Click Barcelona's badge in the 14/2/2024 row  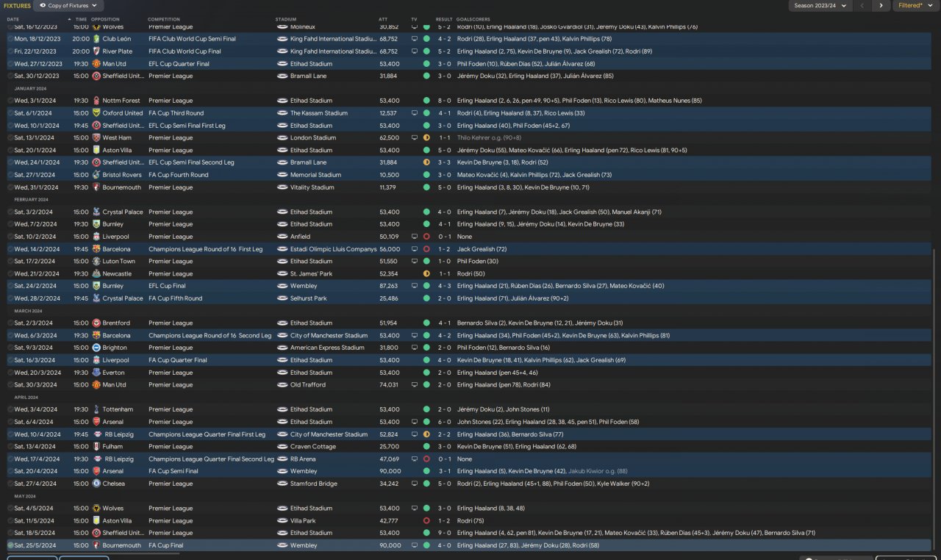pyautogui.click(x=96, y=249)
